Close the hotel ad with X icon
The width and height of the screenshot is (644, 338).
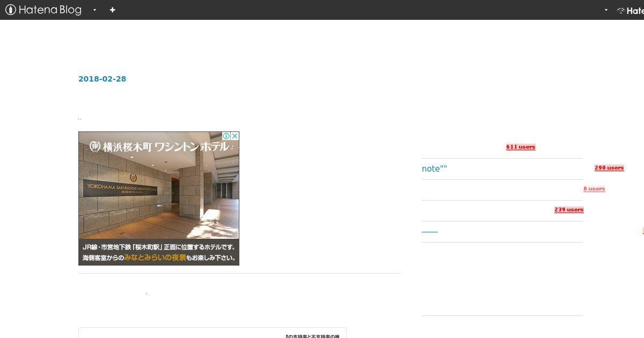(x=235, y=136)
